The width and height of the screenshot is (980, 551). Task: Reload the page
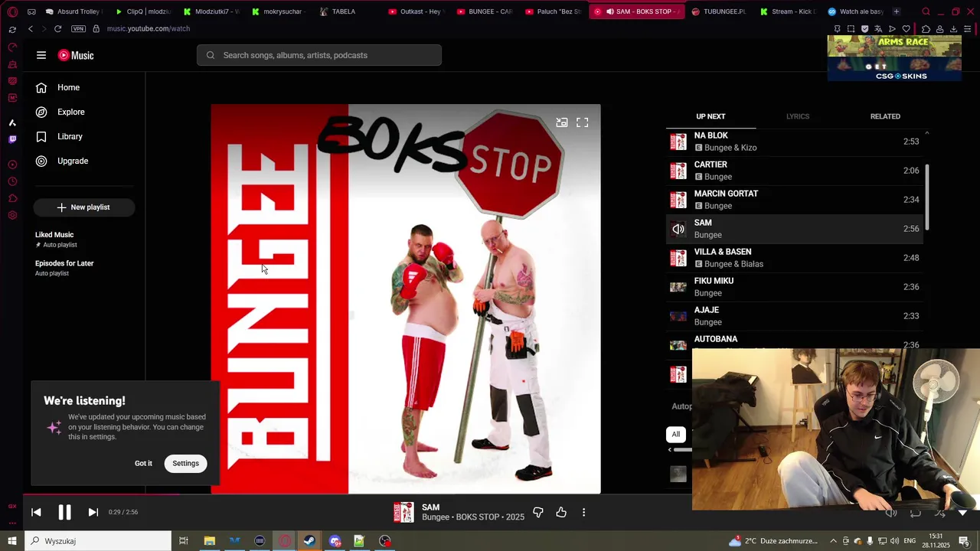point(57,28)
